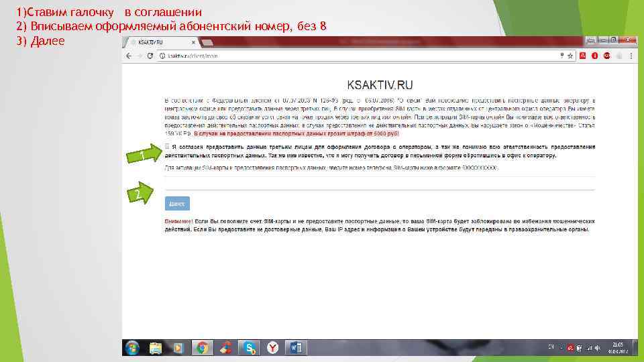Click the site info icon beside the URL
644x362 pixels.
tap(162, 56)
